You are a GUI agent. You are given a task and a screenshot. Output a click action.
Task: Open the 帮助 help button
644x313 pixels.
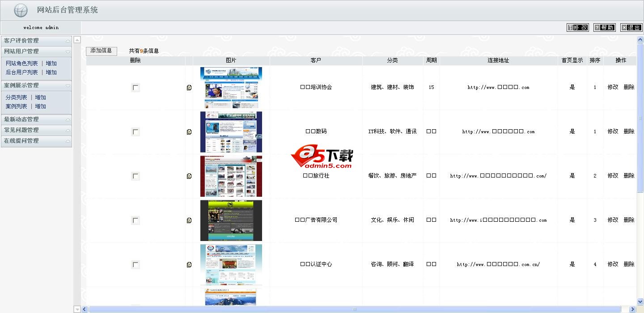click(x=605, y=28)
